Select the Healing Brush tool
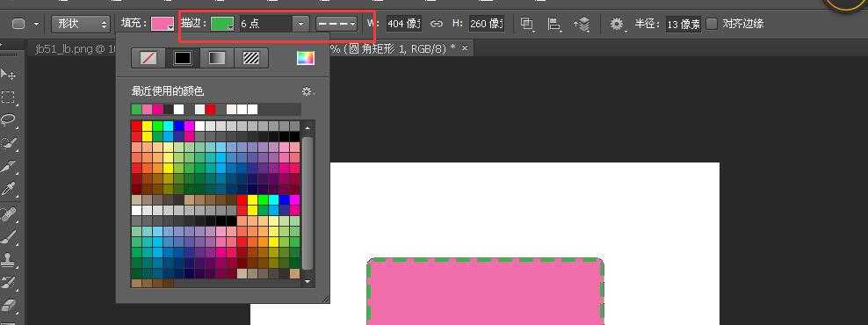868x325 pixels. (8, 214)
